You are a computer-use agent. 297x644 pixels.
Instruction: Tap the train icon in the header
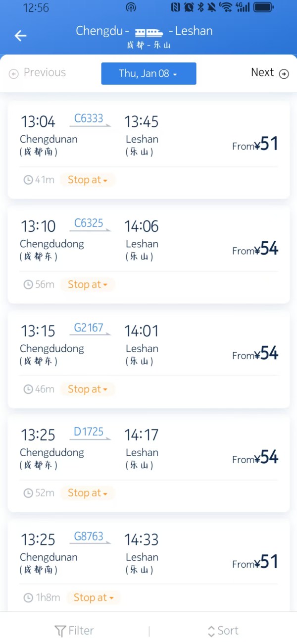click(x=149, y=33)
